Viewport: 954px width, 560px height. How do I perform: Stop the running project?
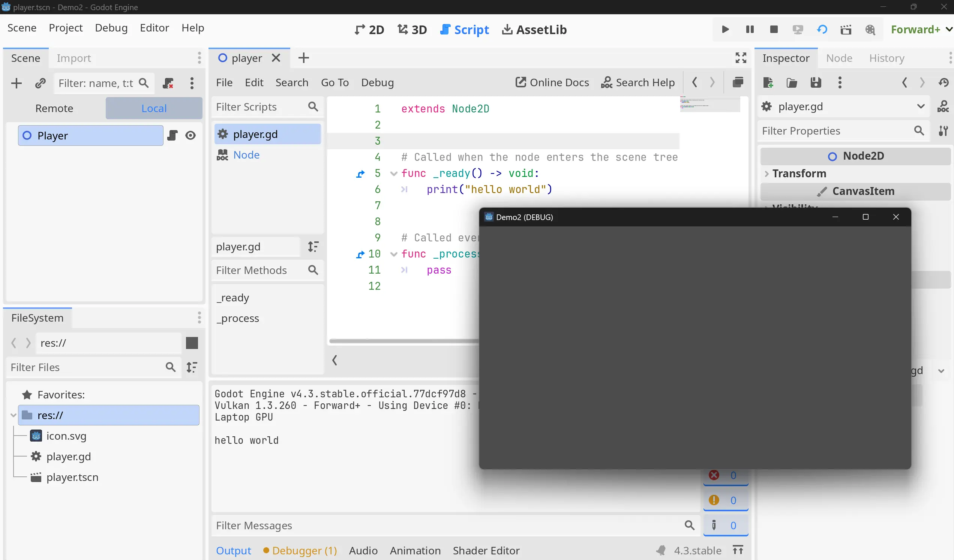coord(774,30)
